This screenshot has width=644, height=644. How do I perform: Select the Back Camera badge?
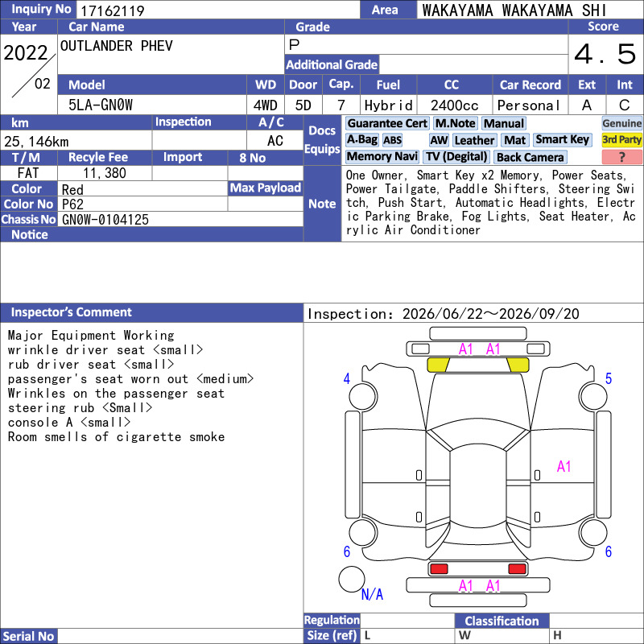pos(530,157)
